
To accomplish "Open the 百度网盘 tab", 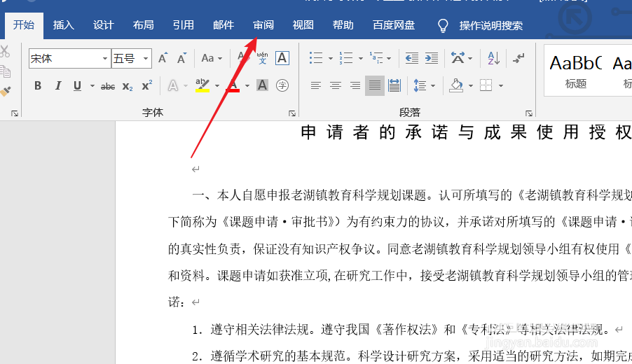I will point(394,25).
